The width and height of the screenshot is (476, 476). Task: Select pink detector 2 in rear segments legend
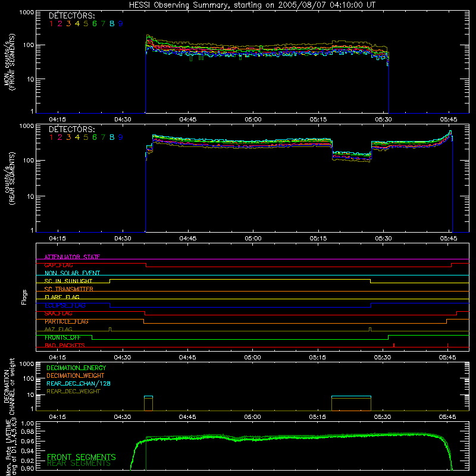click(60, 137)
